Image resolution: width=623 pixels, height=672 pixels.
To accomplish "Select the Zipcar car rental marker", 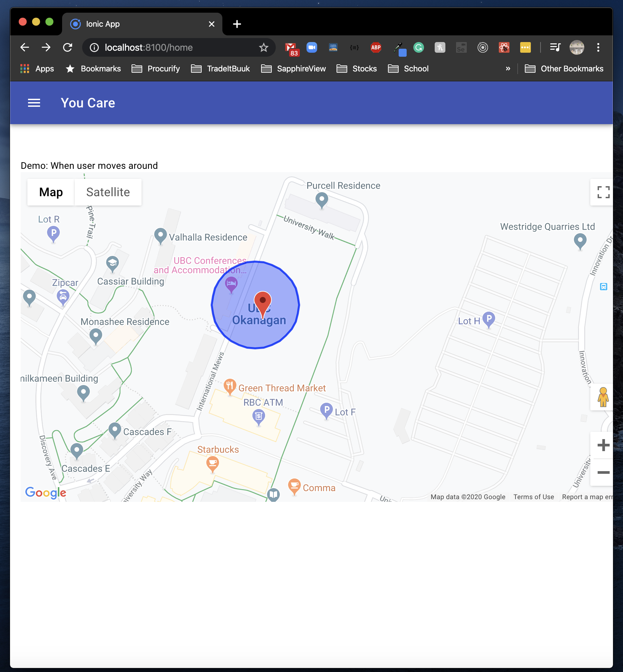I will (x=63, y=298).
